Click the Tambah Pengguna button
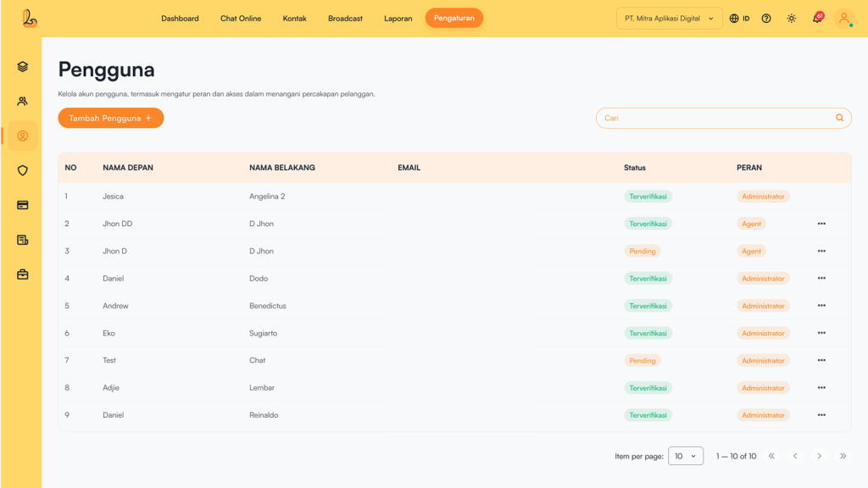This screenshot has height=488, width=868. click(110, 119)
